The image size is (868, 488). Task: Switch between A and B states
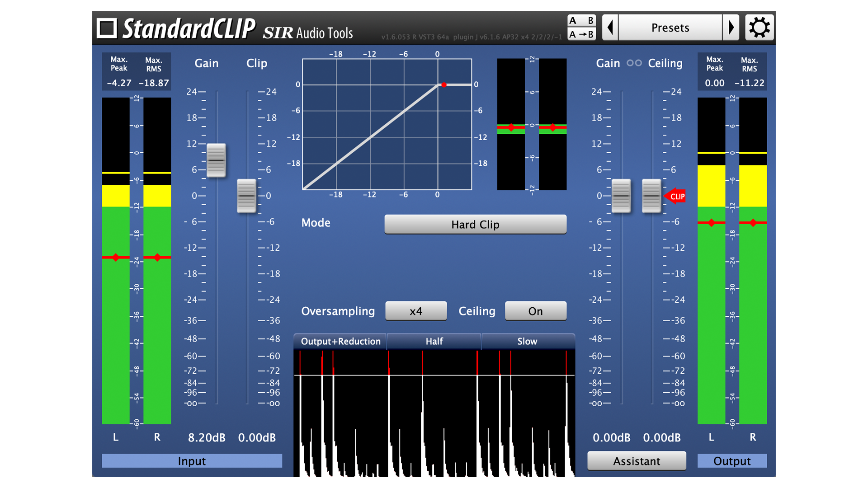pyautogui.click(x=581, y=21)
